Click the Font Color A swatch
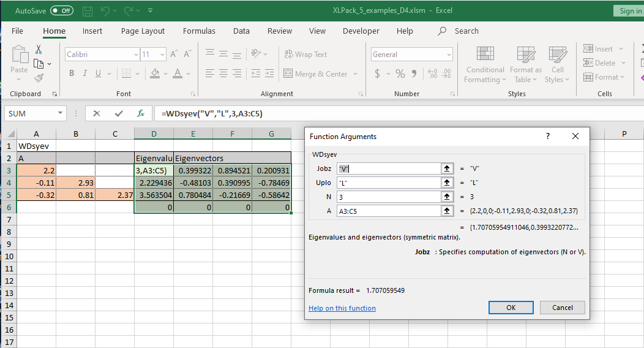Screen dimensions: 644x348 point(178,74)
